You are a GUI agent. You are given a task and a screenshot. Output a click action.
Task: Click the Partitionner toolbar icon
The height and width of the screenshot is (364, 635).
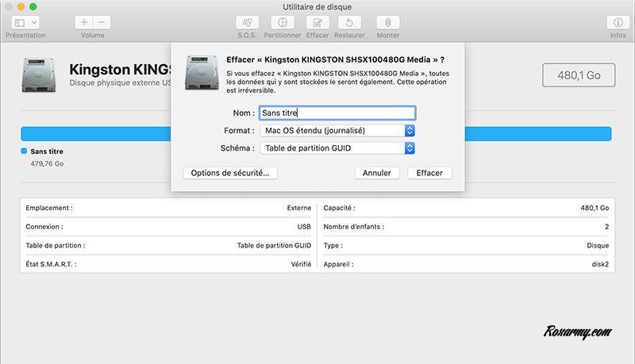click(x=283, y=23)
